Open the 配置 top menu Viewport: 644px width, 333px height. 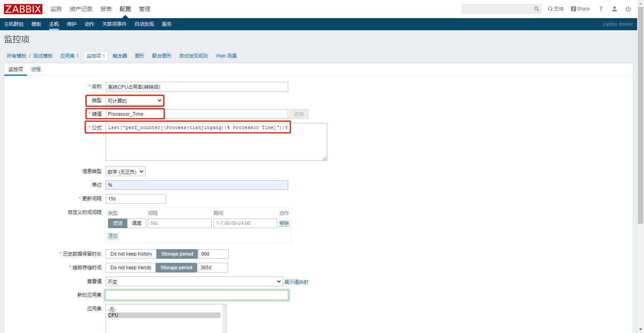coord(125,9)
